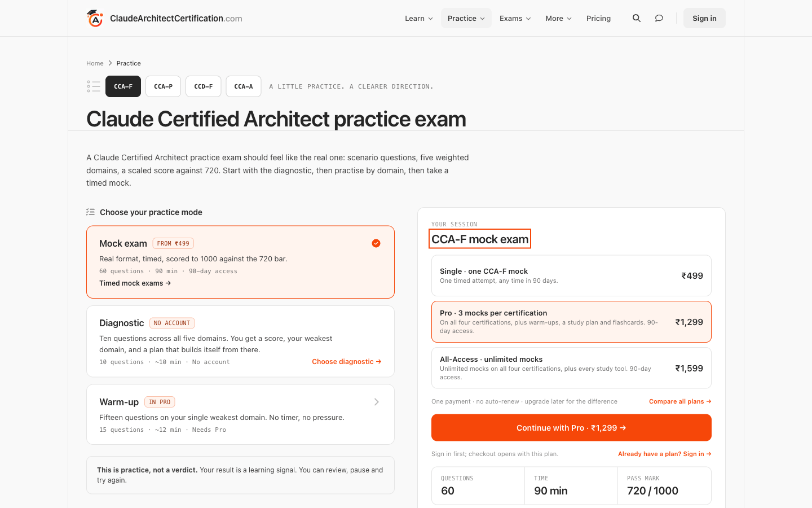Click Continue with Pro ₹1,299 button

click(571, 428)
